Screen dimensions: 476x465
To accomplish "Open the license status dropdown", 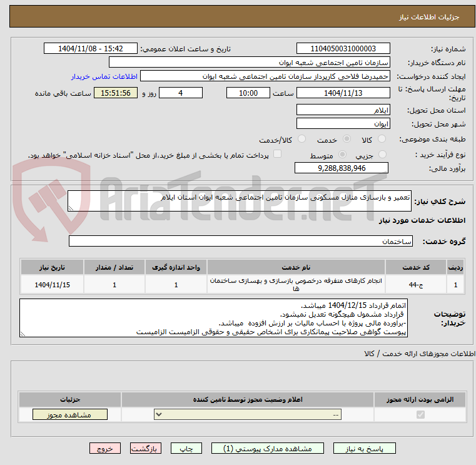I will click(x=248, y=414).
